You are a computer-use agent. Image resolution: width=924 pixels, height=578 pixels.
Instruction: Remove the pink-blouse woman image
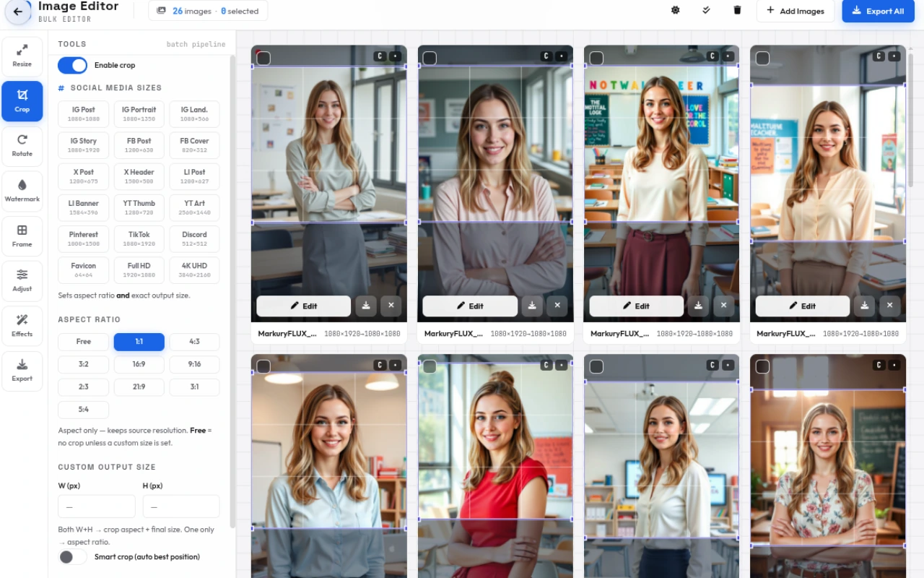557,306
